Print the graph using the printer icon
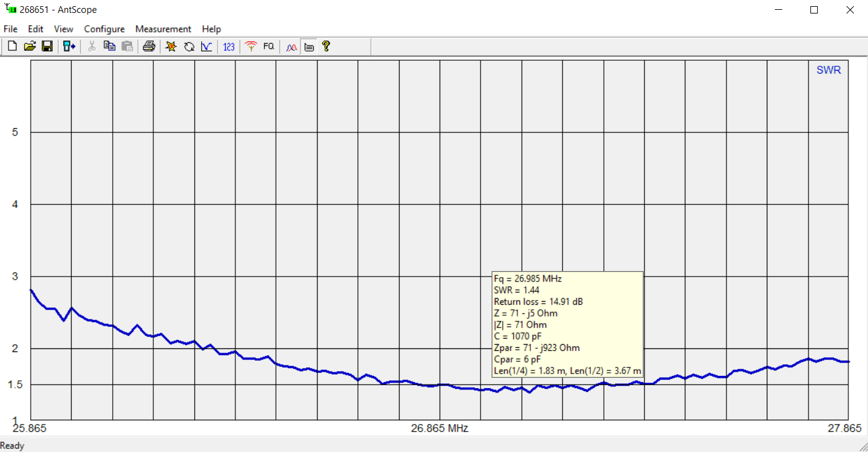Viewport: 868px width, 452px height. 149,47
